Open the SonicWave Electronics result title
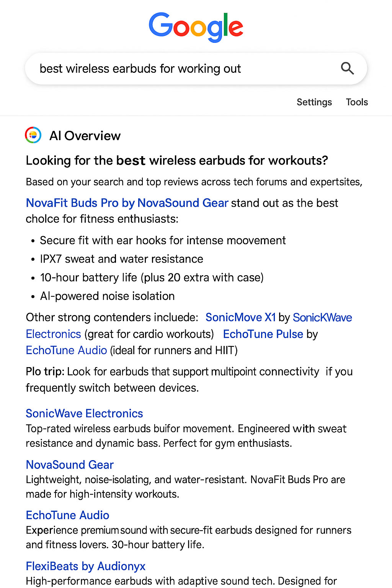This screenshot has width=392, height=588. tap(84, 413)
